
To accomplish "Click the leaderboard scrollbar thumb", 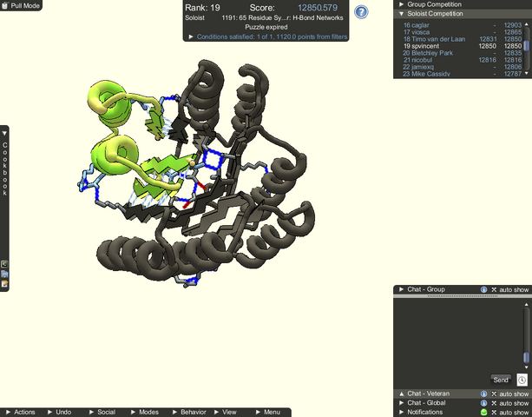I will 526,46.
